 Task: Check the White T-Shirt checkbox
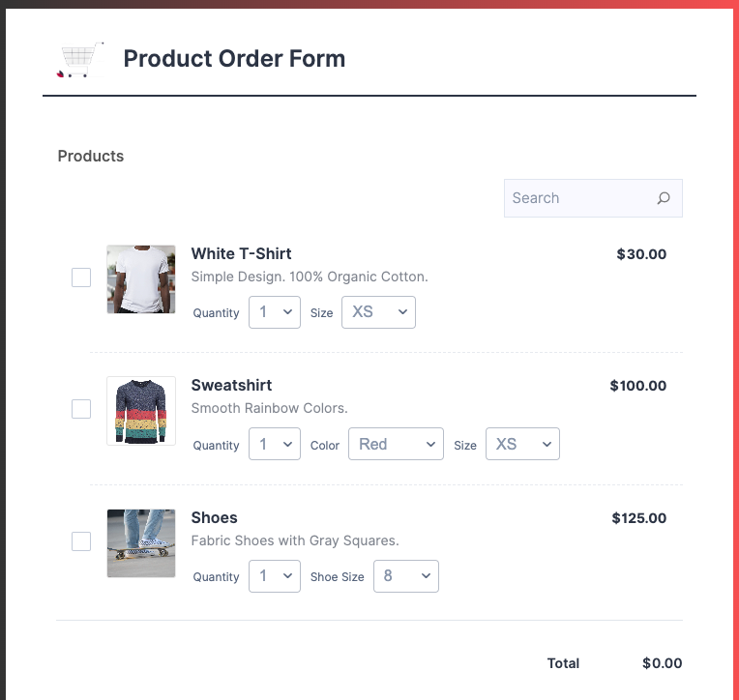click(x=81, y=277)
